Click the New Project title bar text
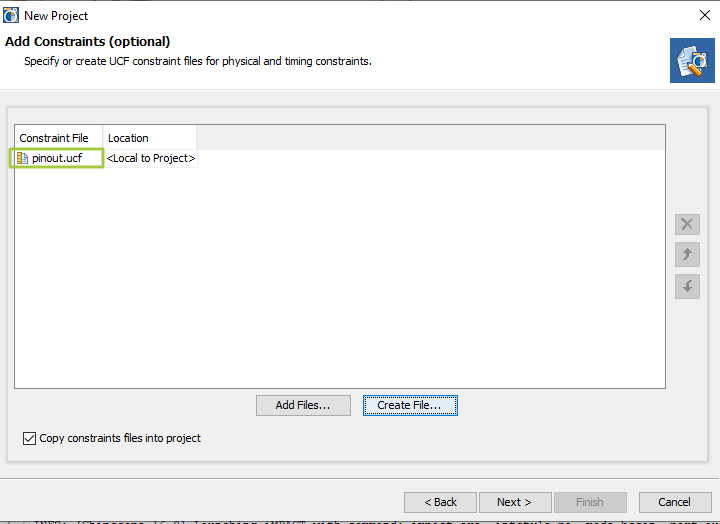The width and height of the screenshot is (720, 524). tap(56, 16)
